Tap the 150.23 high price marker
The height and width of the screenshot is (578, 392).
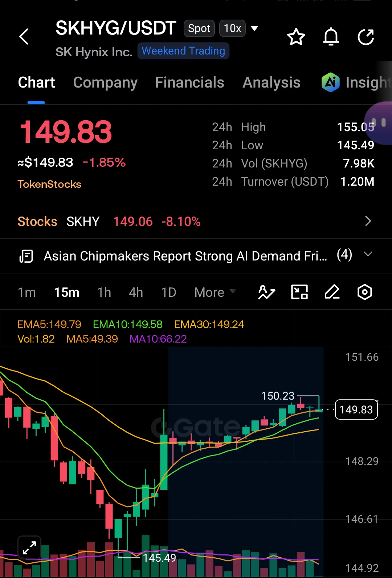point(278,396)
